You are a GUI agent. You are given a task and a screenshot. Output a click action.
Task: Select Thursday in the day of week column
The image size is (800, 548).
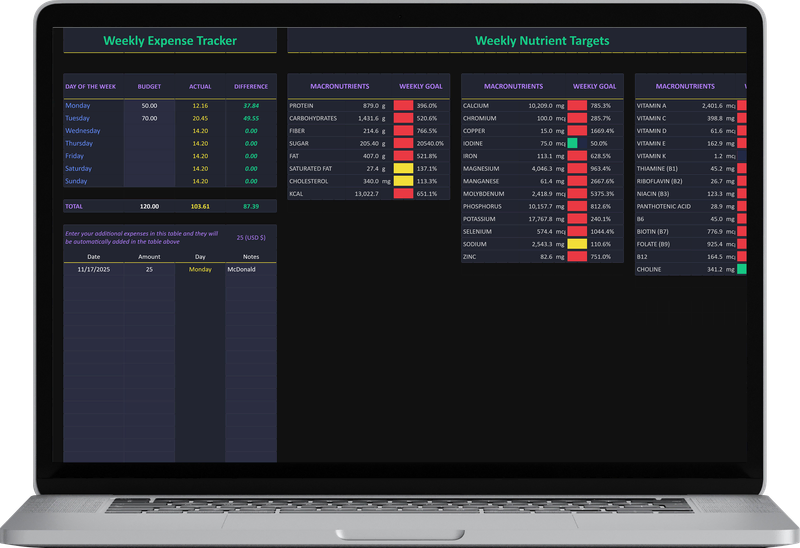coord(79,143)
